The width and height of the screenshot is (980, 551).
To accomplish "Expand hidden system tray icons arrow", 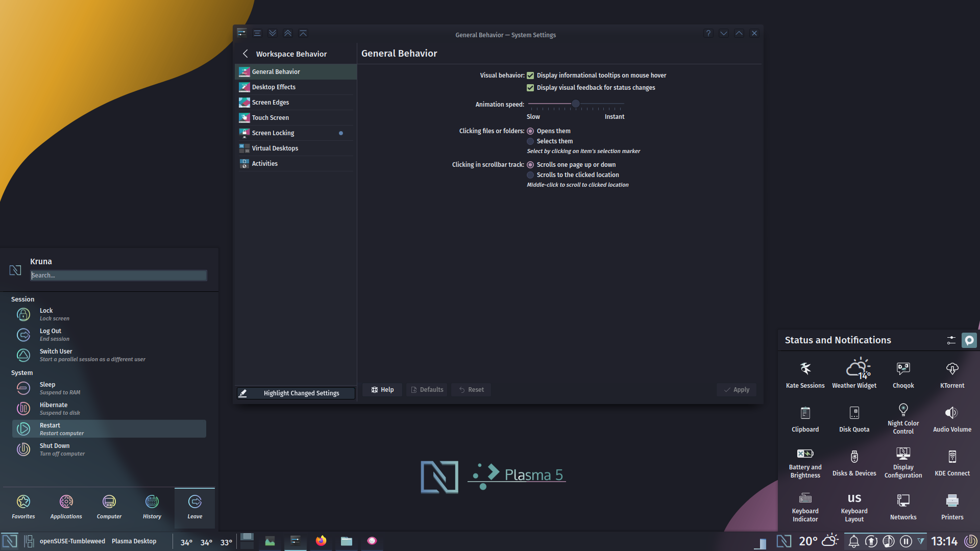I will pos(921,541).
